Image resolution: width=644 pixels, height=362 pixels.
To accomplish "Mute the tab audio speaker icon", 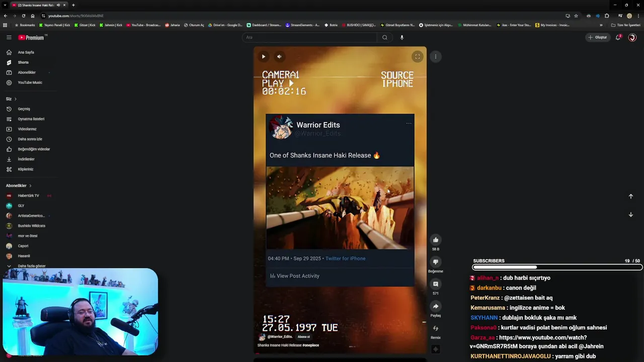I will [58, 5].
